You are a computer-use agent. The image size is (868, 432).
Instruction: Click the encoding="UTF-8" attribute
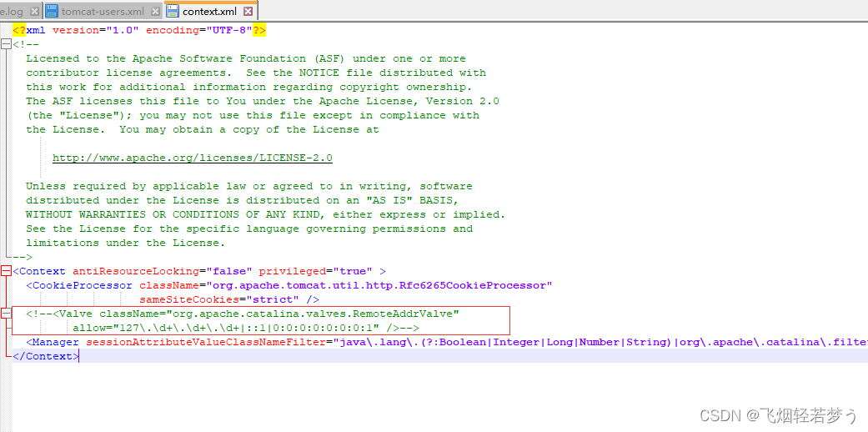198,31
